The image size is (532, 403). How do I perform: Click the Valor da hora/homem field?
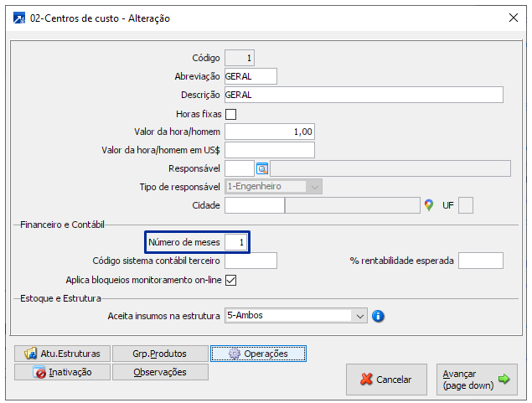(270, 132)
